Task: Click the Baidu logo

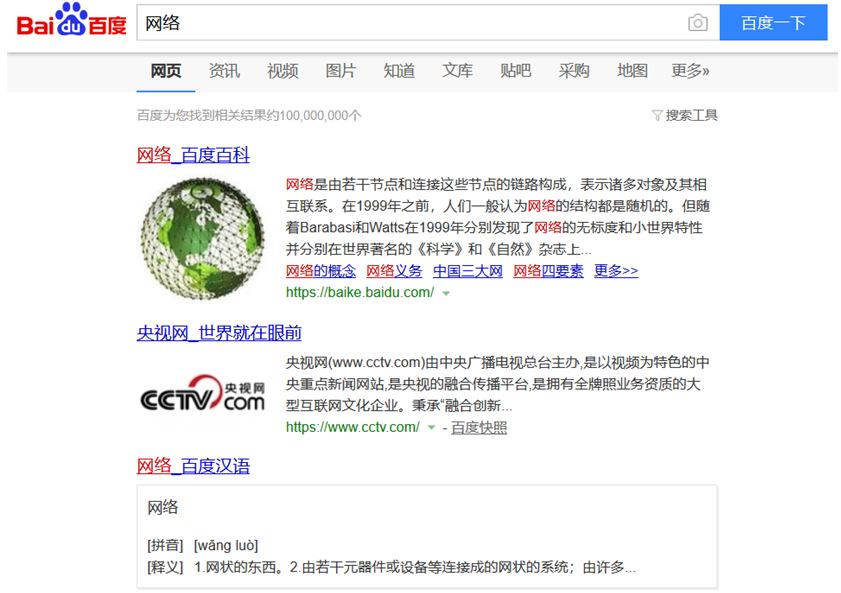Action: pyautogui.click(x=71, y=22)
